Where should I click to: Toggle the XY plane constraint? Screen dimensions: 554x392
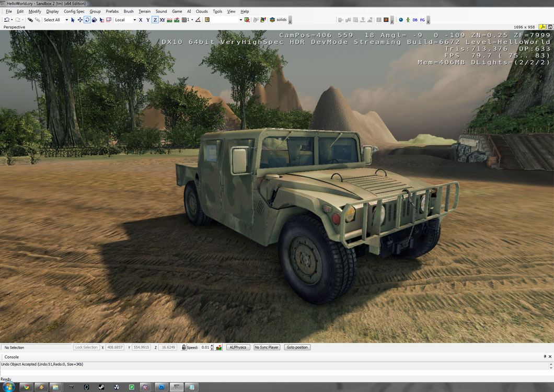(x=162, y=20)
